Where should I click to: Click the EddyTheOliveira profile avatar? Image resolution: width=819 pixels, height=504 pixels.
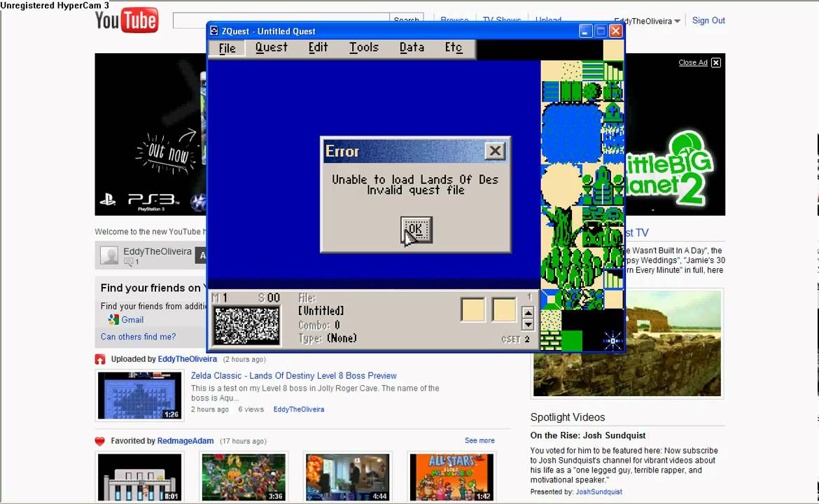tap(109, 255)
